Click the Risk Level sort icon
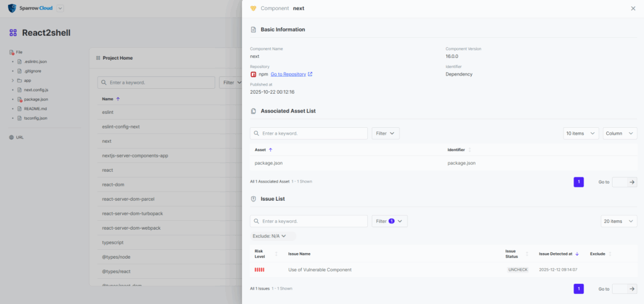Screen dimensions: 644x304 tap(275, 254)
